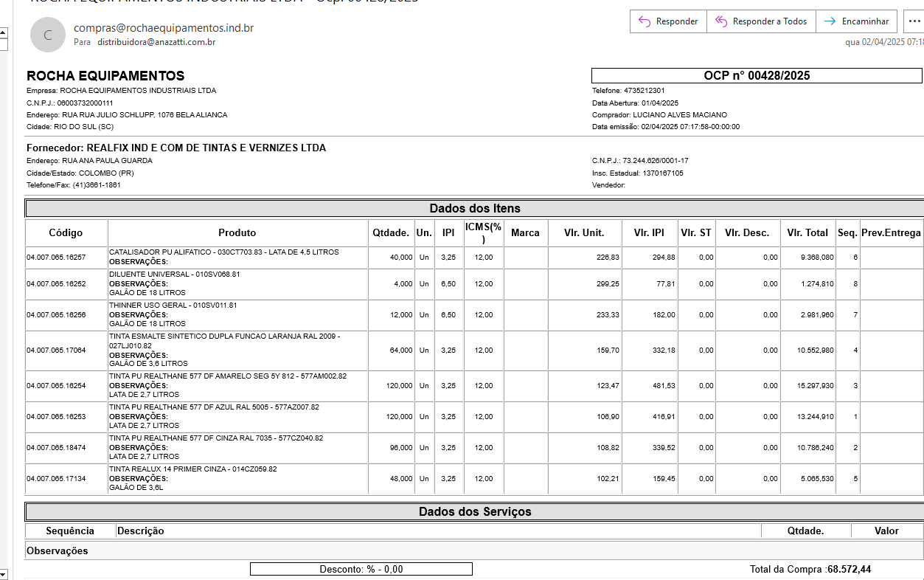The image size is (924, 580).
Task: Click the Desconto: % - 0,00 box
Action: click(361, 569)
